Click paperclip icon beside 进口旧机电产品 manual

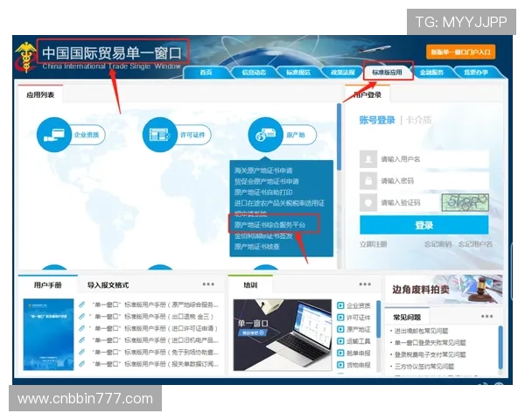tap(81, 340)
